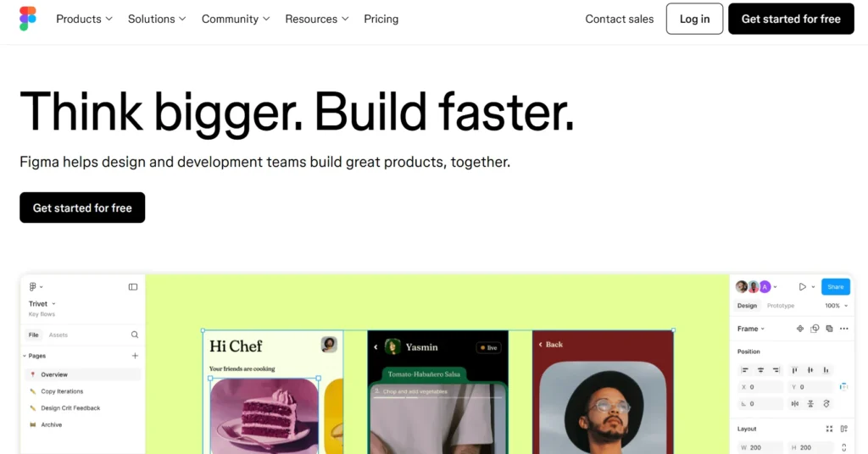The height and width of the screenshot is (454, 868).
Task: Click the create component icon beside Frame
Action: (800, 329)
